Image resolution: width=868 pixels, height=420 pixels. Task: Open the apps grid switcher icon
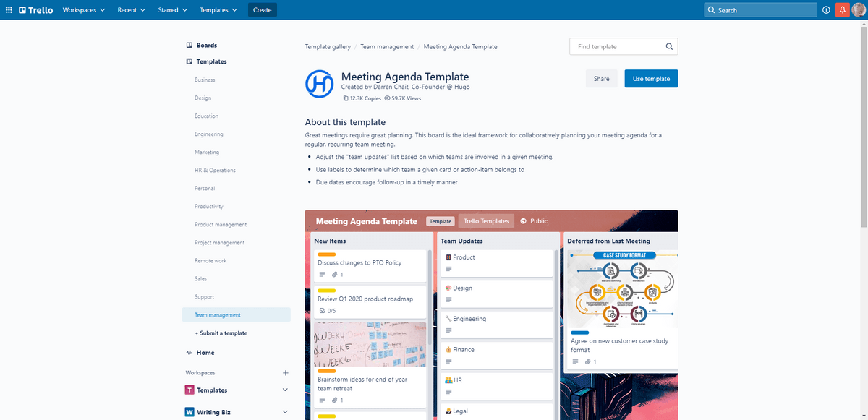pos(9,10)
